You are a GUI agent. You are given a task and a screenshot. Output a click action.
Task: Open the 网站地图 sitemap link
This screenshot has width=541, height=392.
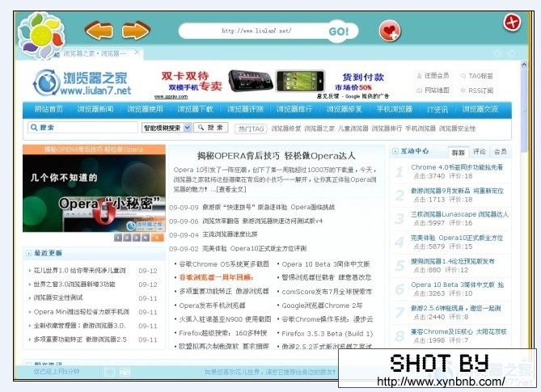pyautogui.click(x=433, y=91)
